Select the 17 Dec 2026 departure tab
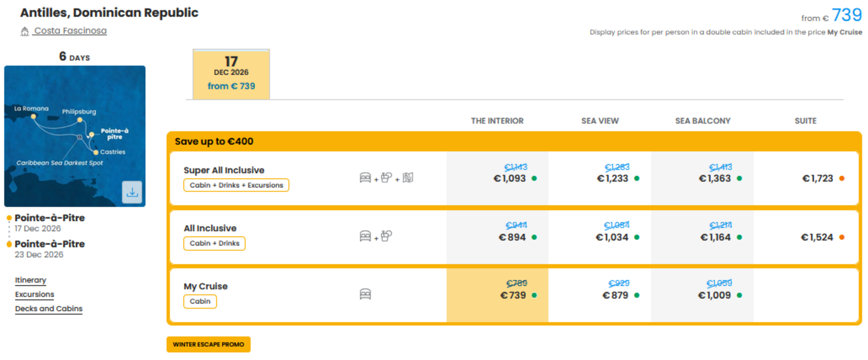 [x=231, y=74]
